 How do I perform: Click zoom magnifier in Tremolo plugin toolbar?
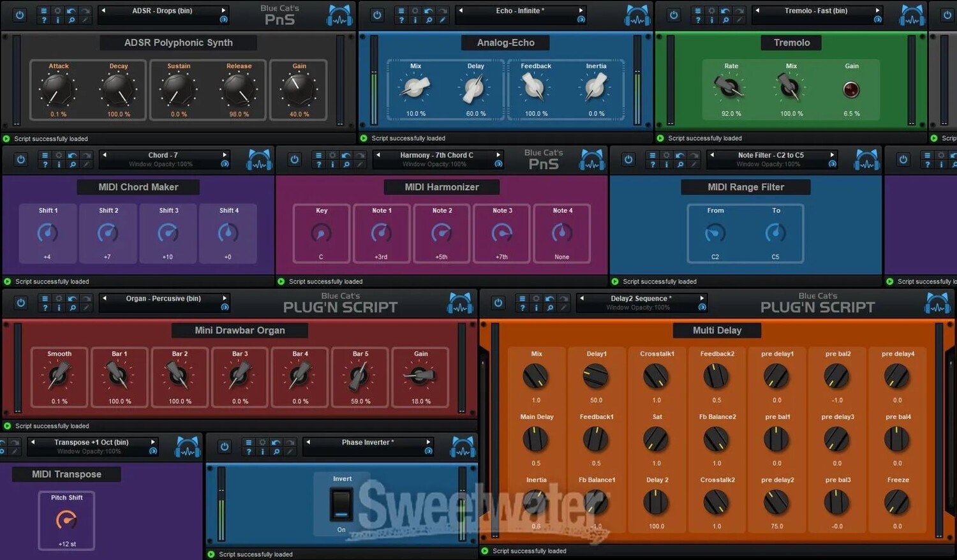tap(725, 20)
